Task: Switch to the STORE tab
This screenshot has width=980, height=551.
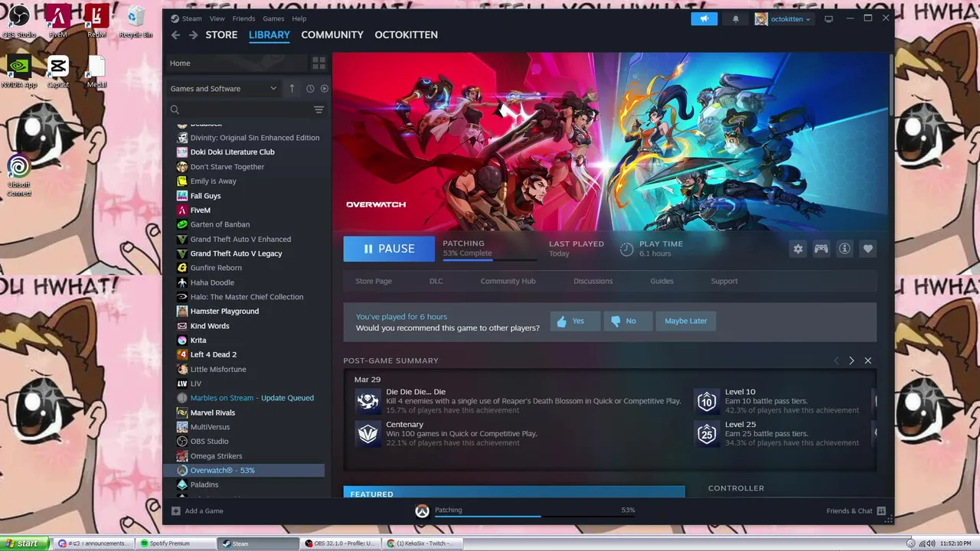Action: pyautogui.click(x=221, y=35)
